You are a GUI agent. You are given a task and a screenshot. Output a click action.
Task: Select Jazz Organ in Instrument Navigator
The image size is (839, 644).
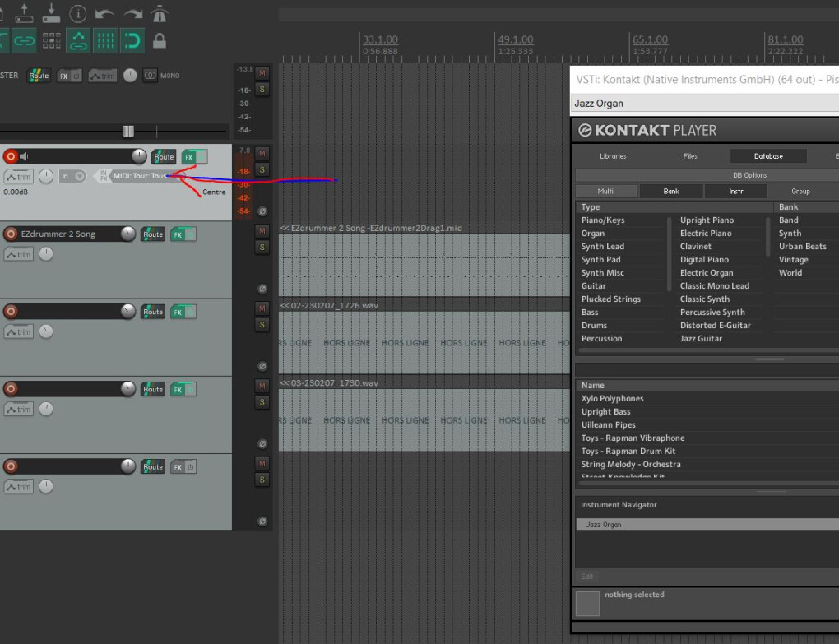pyautogui.click(x=707, y=525)
